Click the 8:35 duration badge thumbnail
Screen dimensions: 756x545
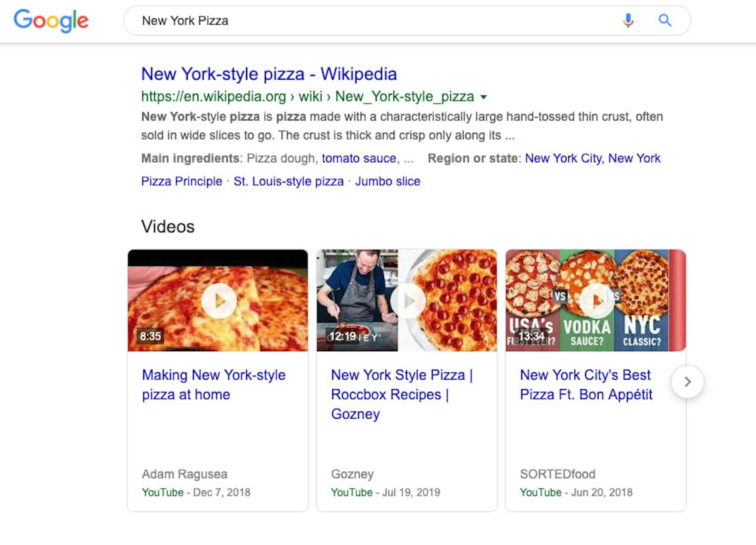point(150,336)
